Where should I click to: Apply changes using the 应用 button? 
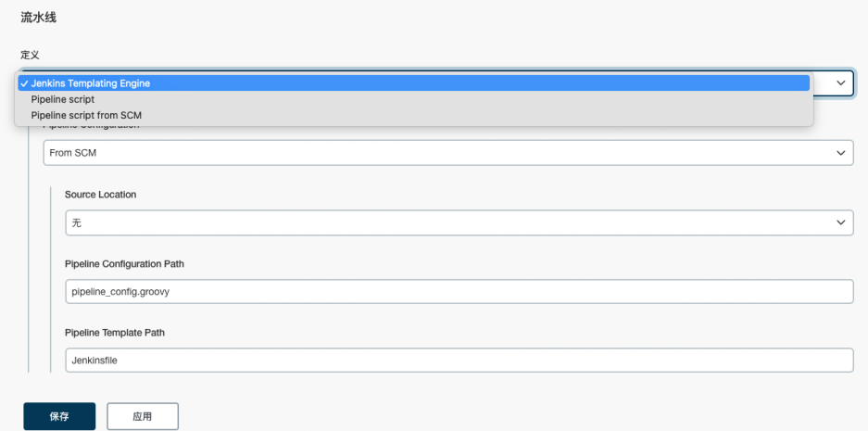click(x=143, y=416)
